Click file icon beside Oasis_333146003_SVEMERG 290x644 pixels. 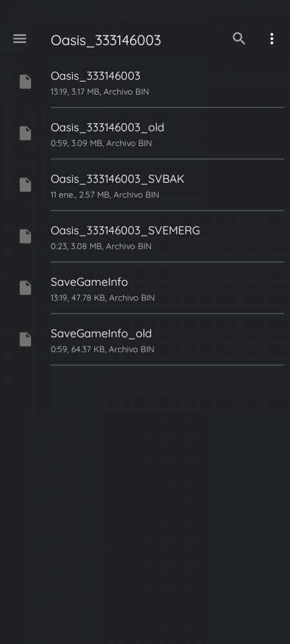click(26, 236)
